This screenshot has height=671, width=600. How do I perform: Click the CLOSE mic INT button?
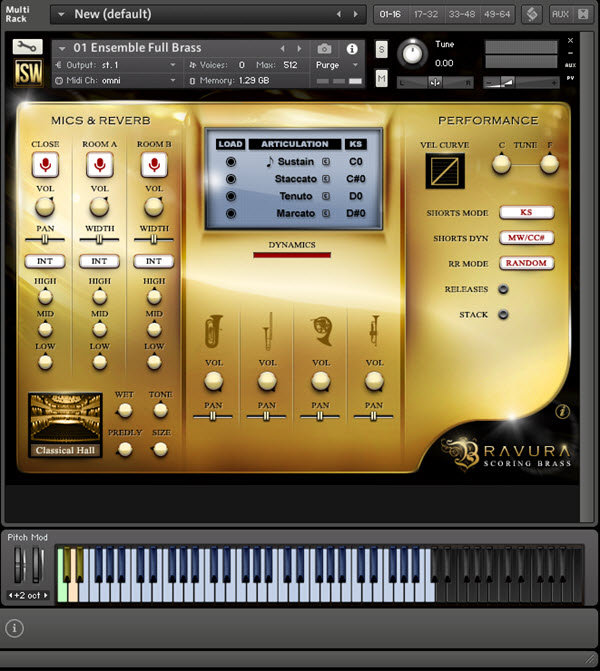(45, 261)
